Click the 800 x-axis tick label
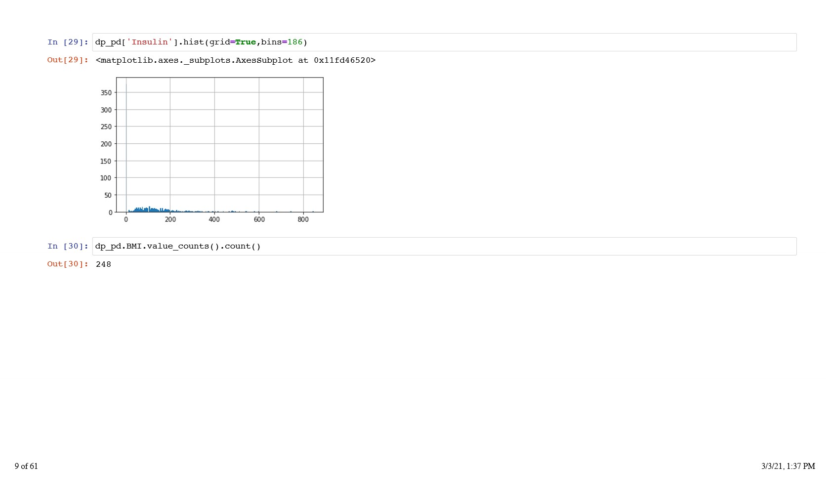 [x=303, y=220]
